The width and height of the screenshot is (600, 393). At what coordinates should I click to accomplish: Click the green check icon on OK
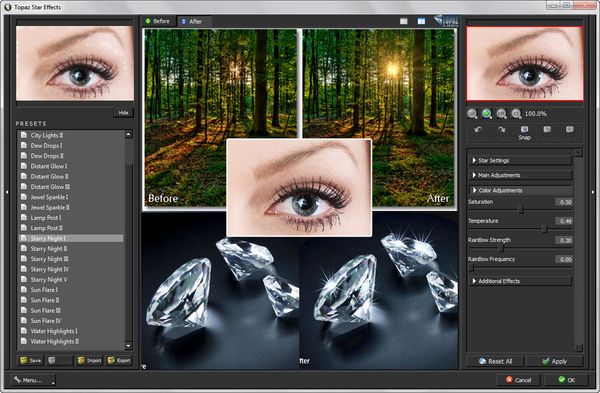click(x=561, y=379)
